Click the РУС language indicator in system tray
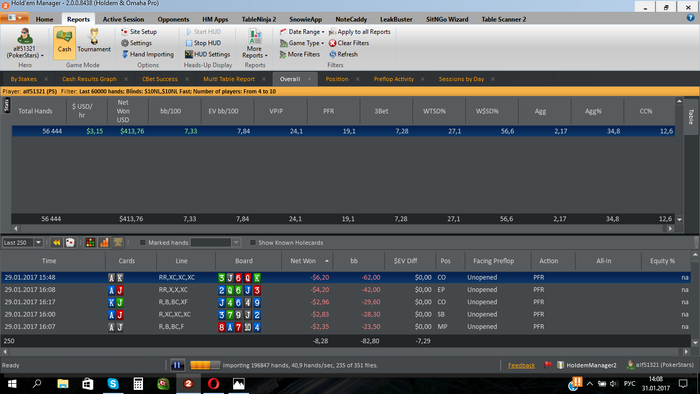Image resolution: width=700 pixels, height=394 pixels. pyautogui.click(x=629, y=383)
